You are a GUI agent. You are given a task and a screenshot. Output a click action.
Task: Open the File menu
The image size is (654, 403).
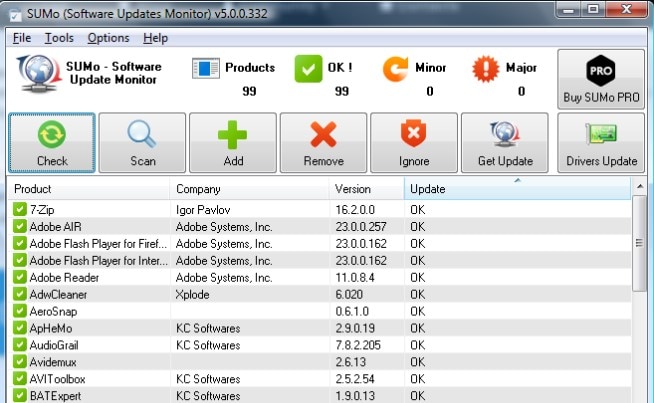(x=22, y=38)
